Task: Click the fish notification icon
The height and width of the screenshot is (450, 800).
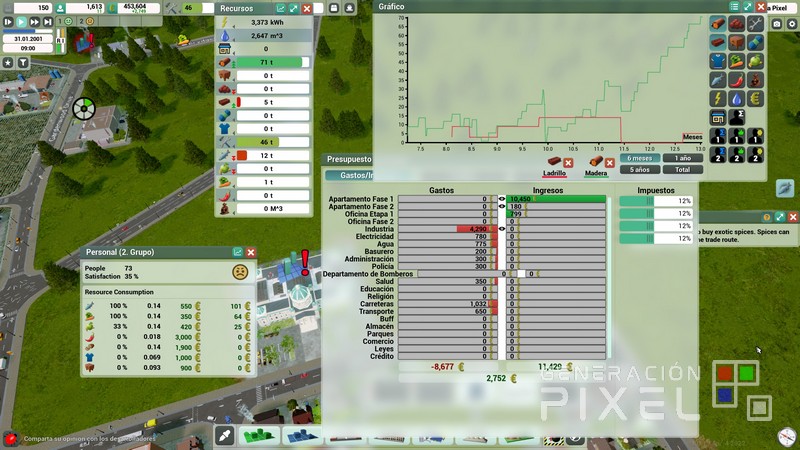Action: point(785,188)
